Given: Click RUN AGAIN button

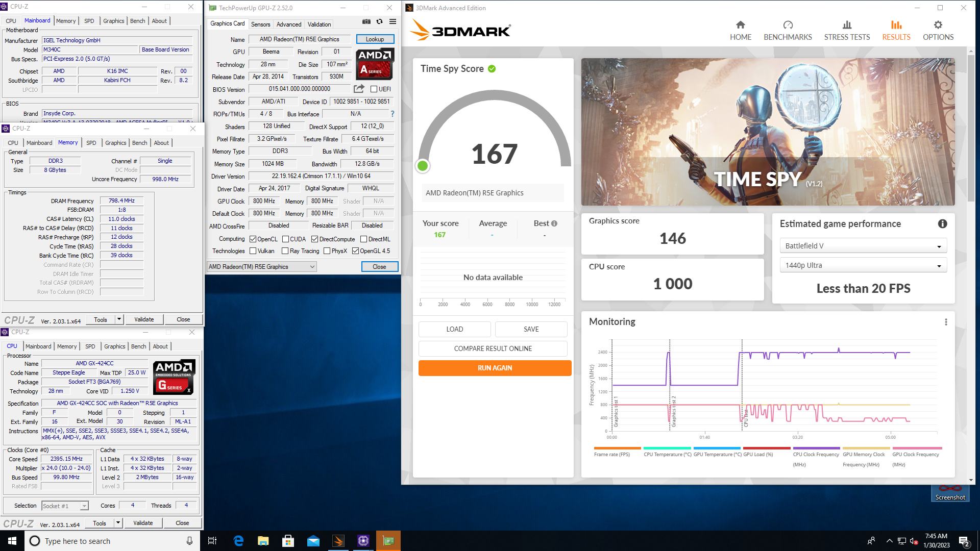Looking at the screenshot, I should [495, 368].
